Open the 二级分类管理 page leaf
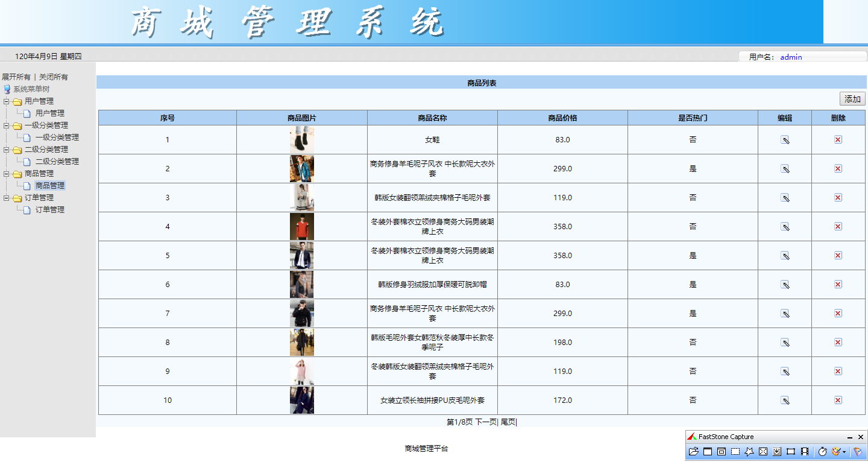The height and width of the screenshot is (462, 868). click(57, 162)
